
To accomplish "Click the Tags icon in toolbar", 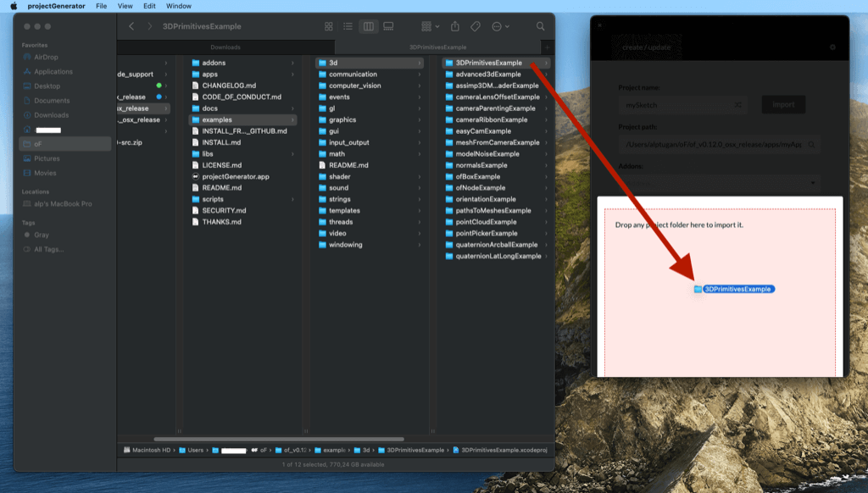I will coord(476,26).
